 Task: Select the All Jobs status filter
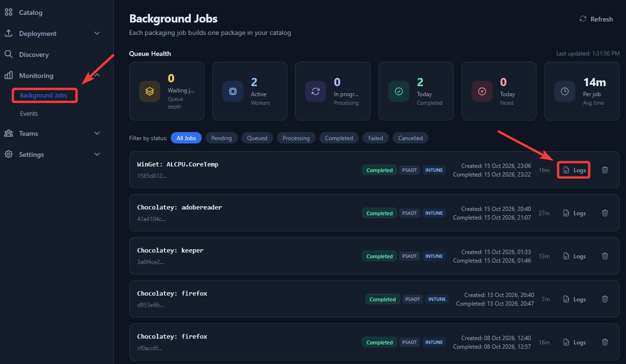click(187, 138)
